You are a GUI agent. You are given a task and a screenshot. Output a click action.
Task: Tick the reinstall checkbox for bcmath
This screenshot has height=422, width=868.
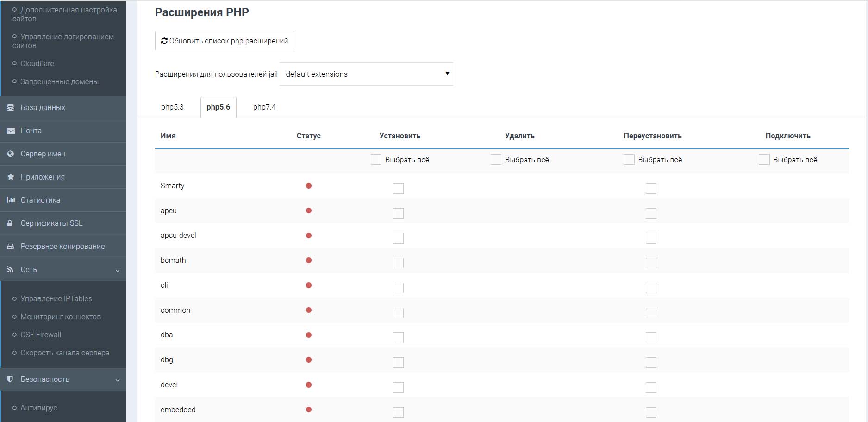(651, 263)
